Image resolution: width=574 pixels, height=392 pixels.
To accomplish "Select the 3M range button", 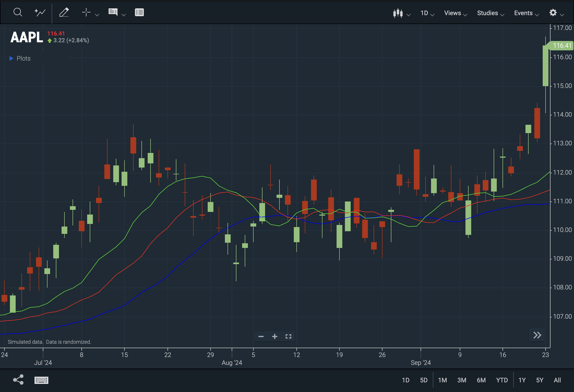I will point(462,380).
